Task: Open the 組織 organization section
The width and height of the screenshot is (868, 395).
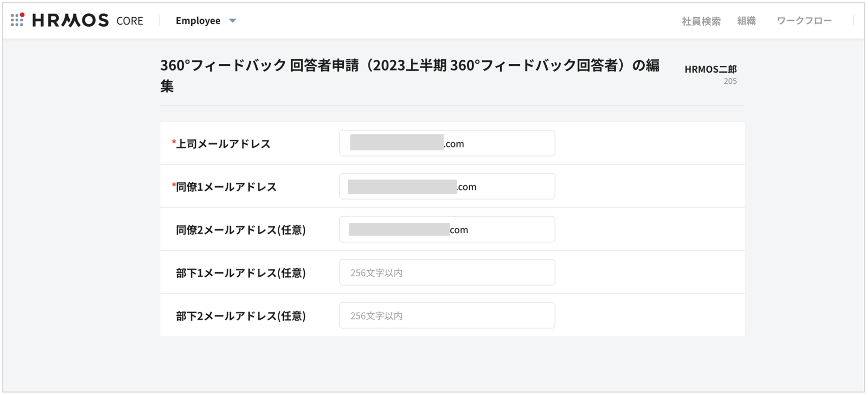Action: [746, 21]
